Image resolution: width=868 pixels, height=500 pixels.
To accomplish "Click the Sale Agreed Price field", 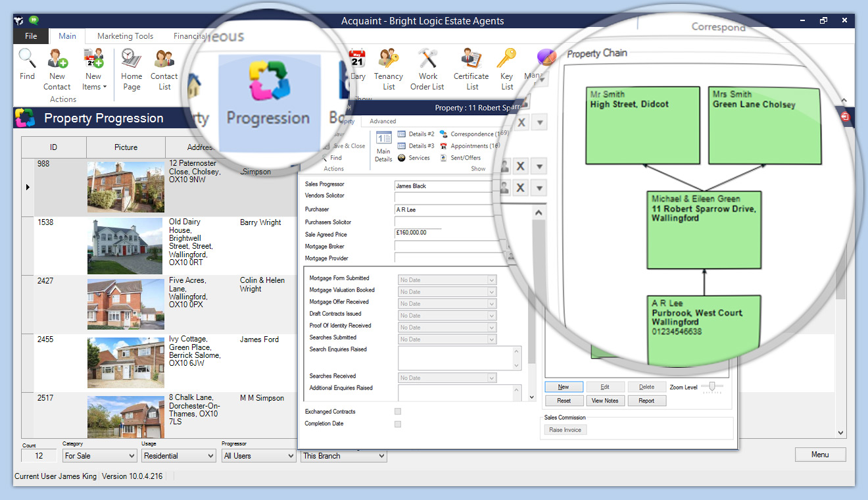I will (x=418, y=233).
